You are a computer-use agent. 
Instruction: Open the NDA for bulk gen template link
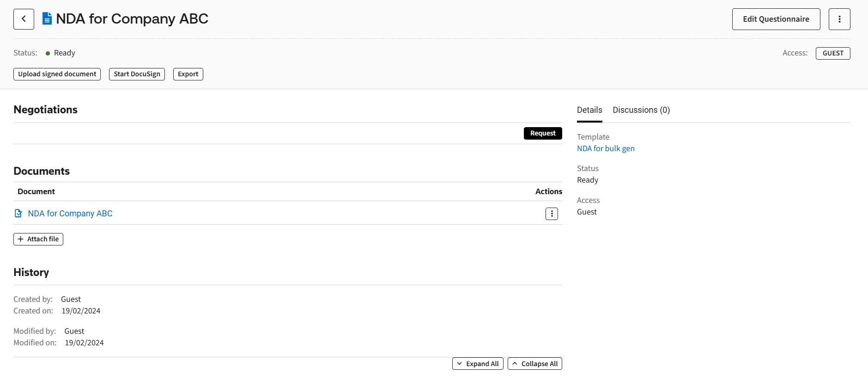click(x=606, y=148)
